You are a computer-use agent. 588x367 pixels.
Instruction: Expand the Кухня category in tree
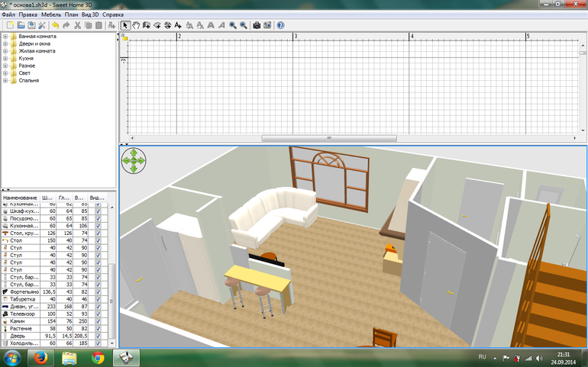pos(5,58)
